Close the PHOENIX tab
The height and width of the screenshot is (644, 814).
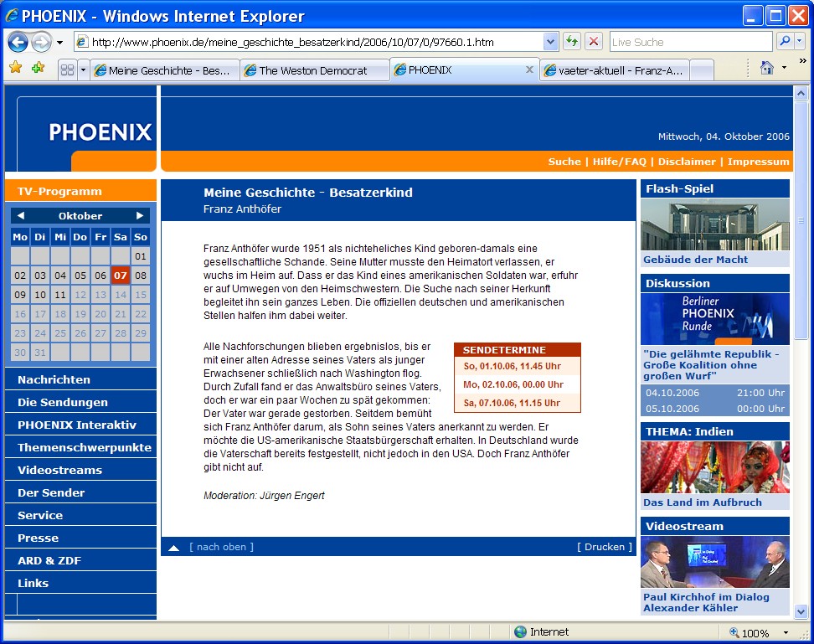click(x=529, y=70)
